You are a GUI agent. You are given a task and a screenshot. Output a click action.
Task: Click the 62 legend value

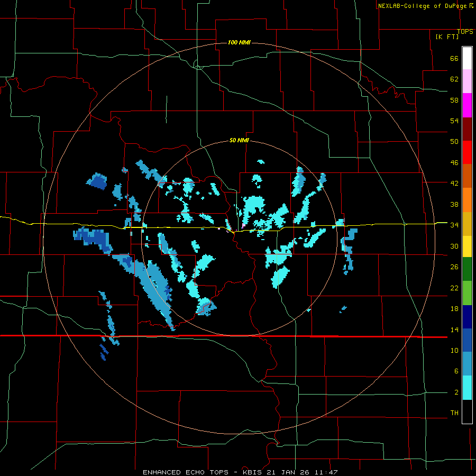[x=454, y=79]
